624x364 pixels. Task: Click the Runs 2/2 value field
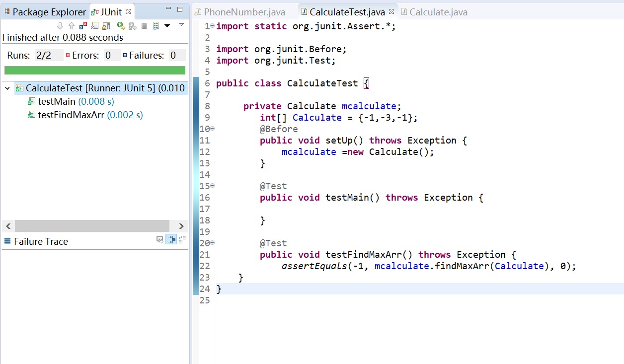48,55
